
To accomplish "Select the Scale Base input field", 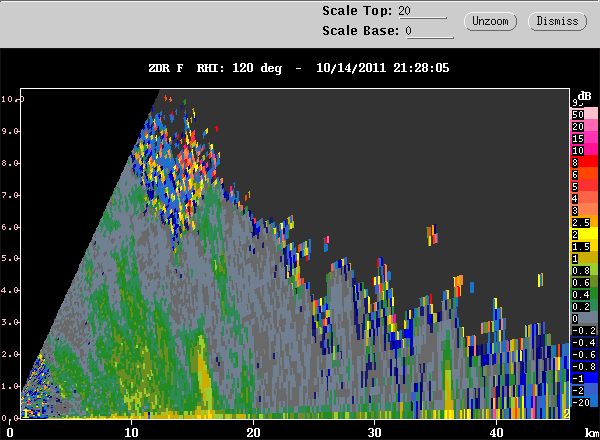I will [x=429, y=31].
